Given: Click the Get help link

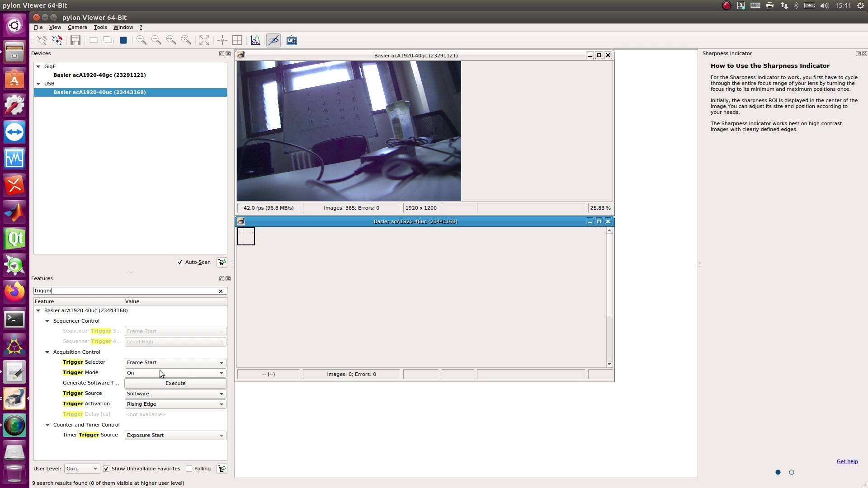Looking at the screenshot, I should (847, 461).
